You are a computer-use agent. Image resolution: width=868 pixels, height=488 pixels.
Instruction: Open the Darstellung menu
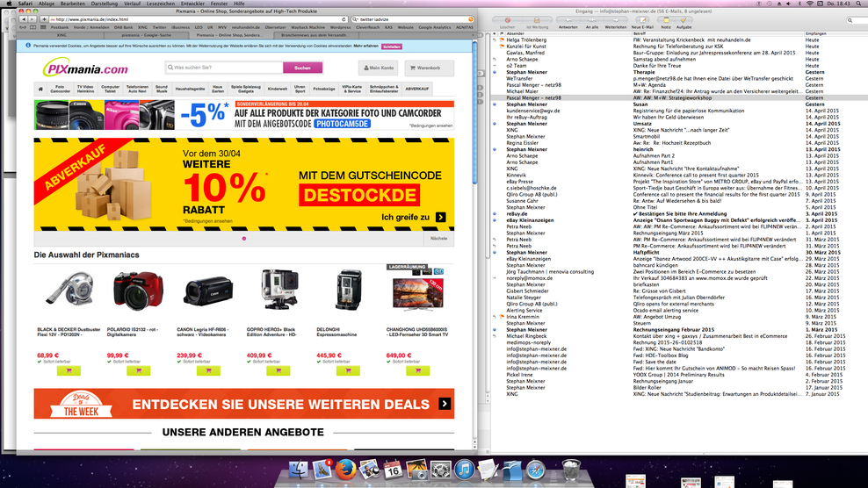pyautogui.click(x=104, y=4)
